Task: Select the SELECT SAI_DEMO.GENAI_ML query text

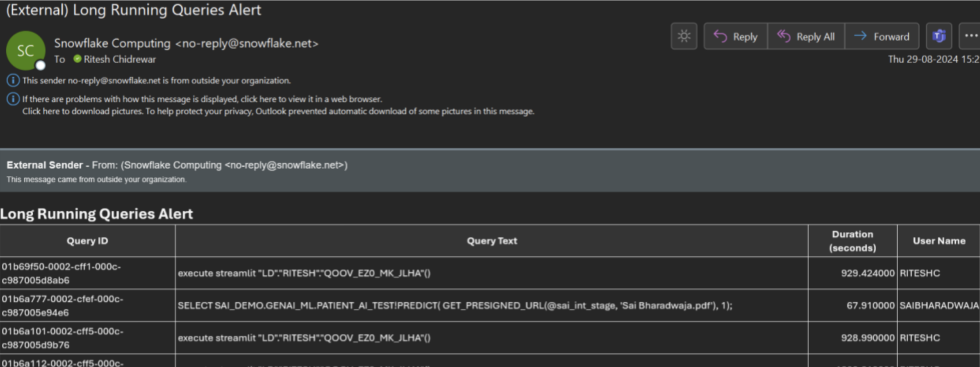Action: [455, 306]
